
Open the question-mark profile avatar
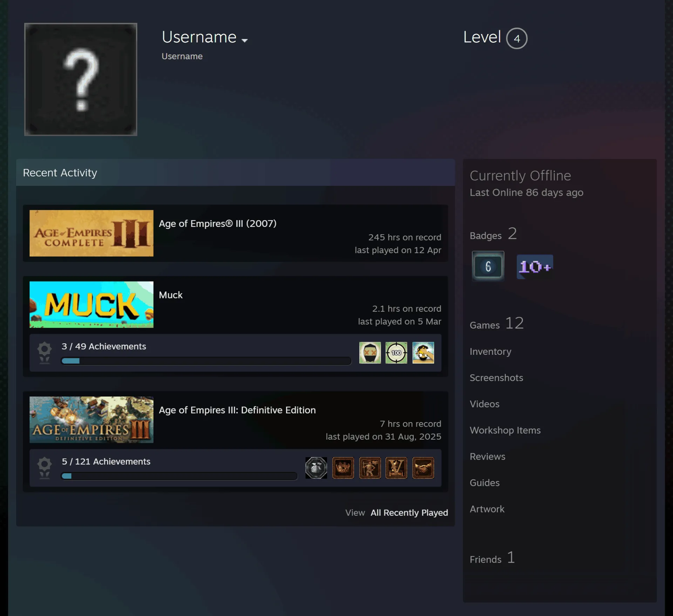click(x=81, y=79)
